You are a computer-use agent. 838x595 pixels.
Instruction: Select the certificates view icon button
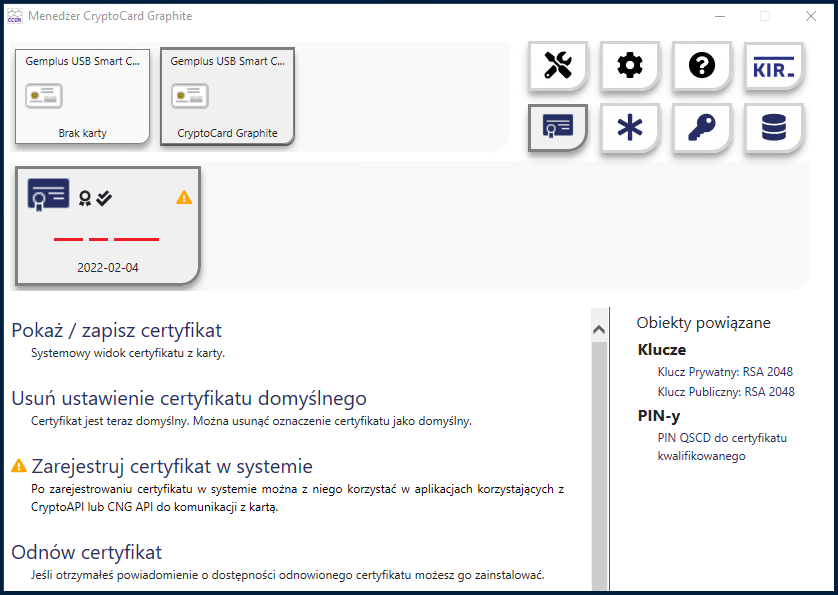pyautogui.click(x=558, y=127)
